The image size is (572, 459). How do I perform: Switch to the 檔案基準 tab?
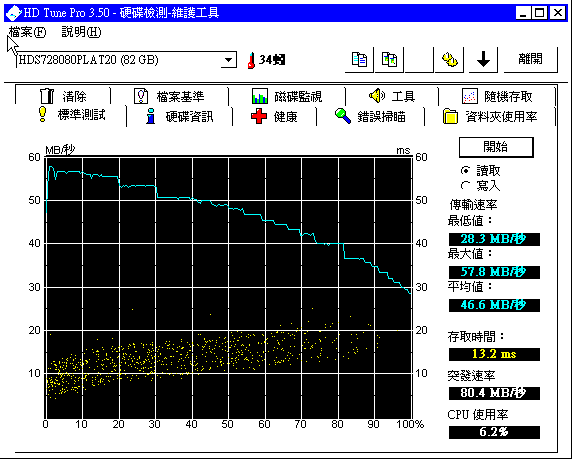click(170, 96)
